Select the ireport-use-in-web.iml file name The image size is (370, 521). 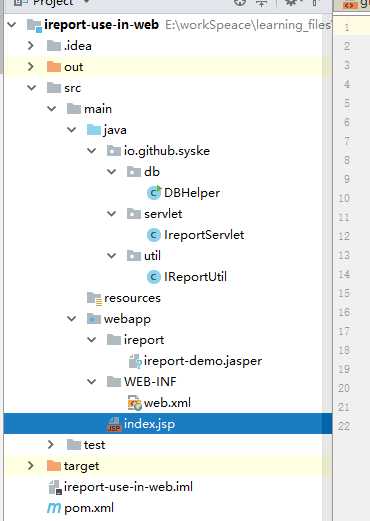128,487
